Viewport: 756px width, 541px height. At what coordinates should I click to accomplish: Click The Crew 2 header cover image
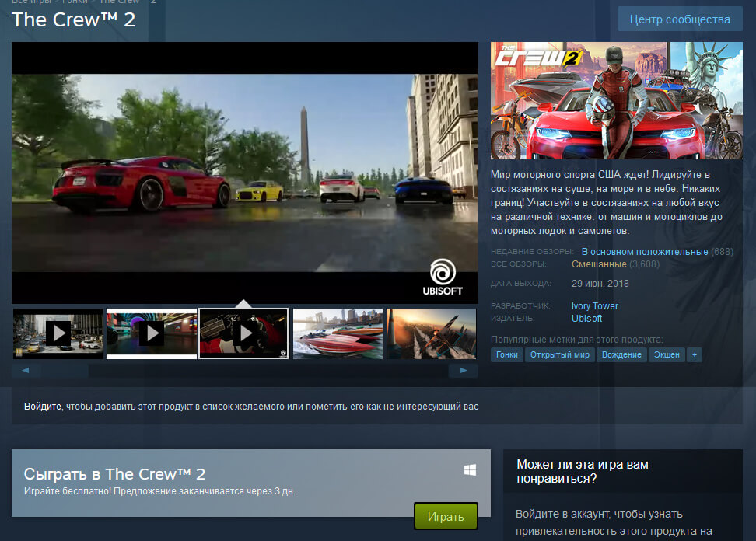pos(617,100)
